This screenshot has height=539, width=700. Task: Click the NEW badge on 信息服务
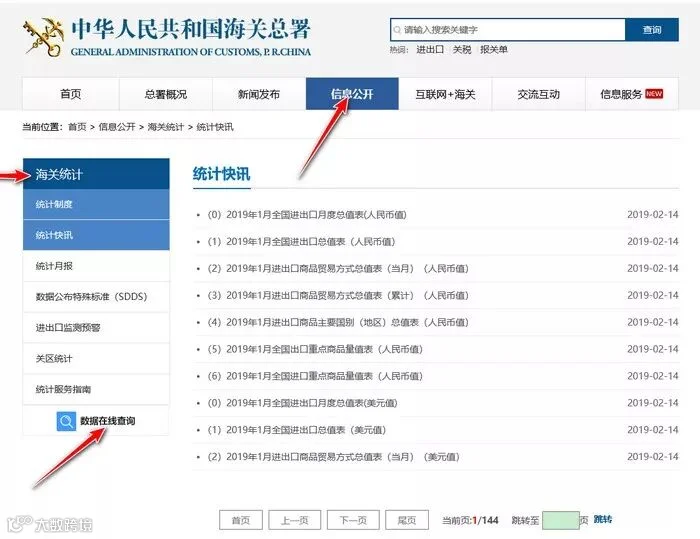pyautogui.click(x=654, y=94)
